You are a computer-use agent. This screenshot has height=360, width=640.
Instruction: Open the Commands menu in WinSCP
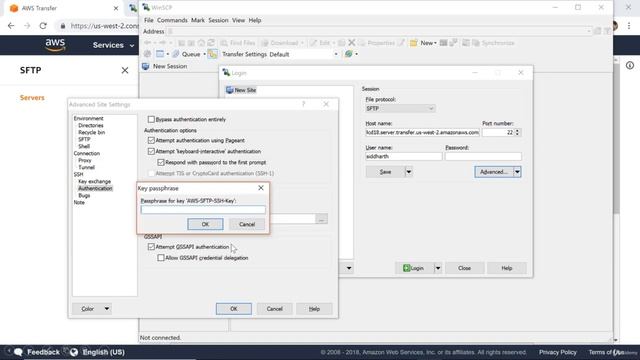click(x=172, y=20)
